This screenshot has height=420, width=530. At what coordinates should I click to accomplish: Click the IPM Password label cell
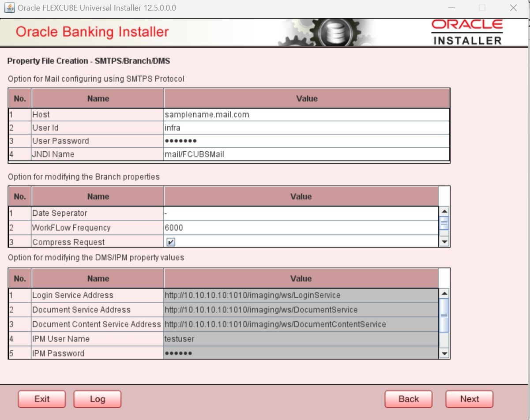click(x=98, y=353)
